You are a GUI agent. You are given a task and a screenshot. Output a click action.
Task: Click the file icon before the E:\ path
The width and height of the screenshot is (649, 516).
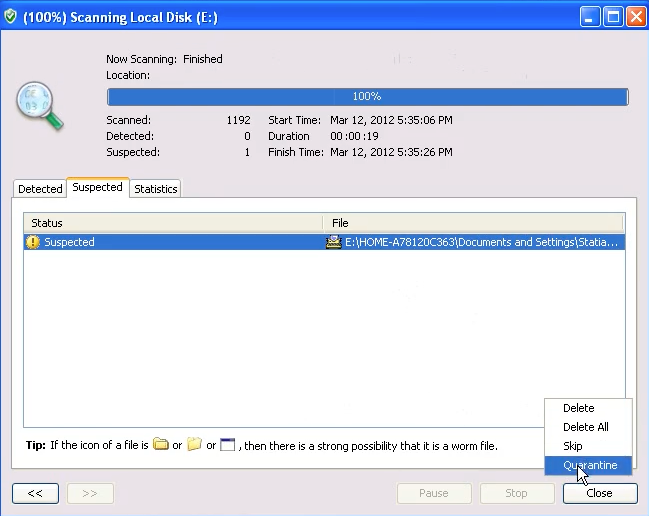334,242
